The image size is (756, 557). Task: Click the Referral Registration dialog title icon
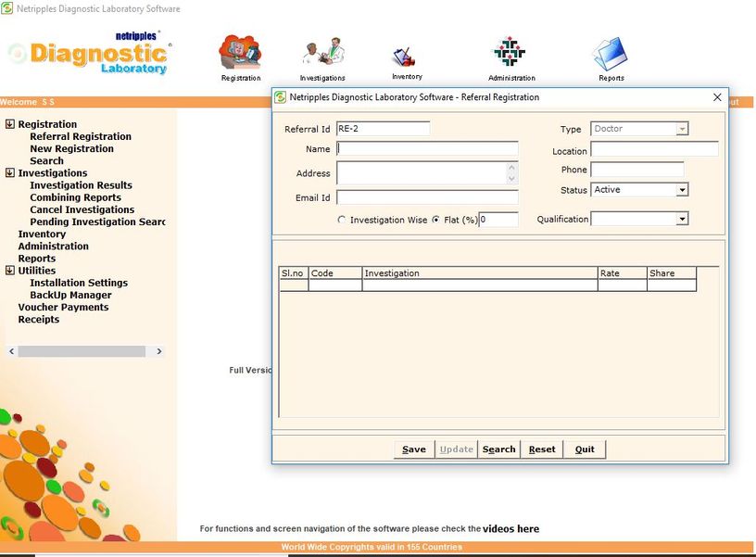(x=280, y=97)
